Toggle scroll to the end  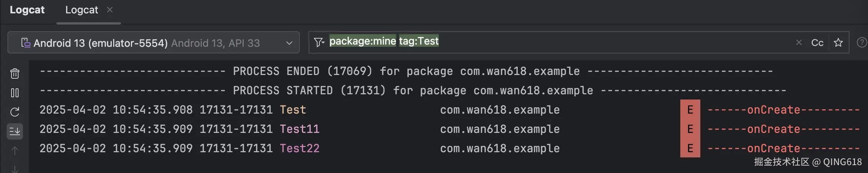(15, 131)
